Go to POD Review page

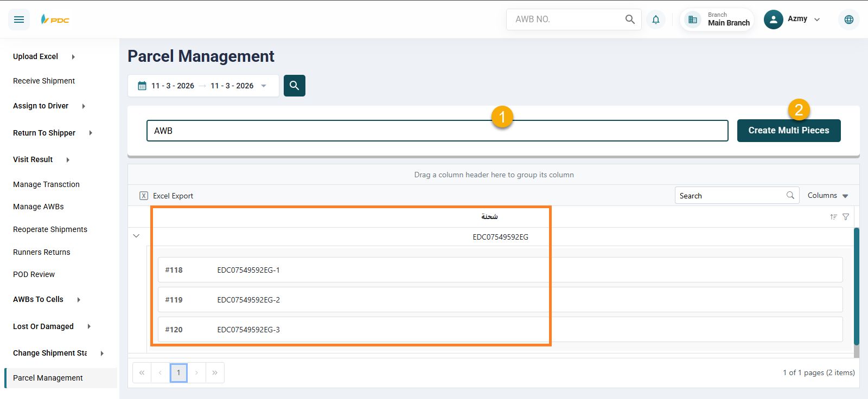click(34, 274)
